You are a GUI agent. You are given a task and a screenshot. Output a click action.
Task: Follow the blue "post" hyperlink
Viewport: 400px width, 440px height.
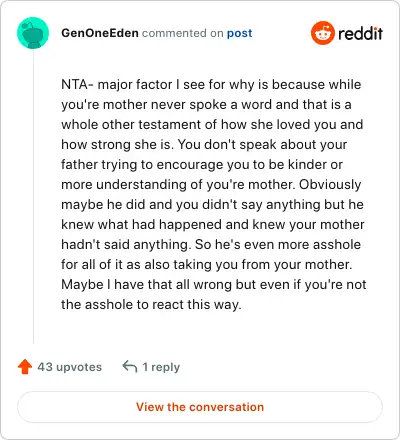coord(239,33)
